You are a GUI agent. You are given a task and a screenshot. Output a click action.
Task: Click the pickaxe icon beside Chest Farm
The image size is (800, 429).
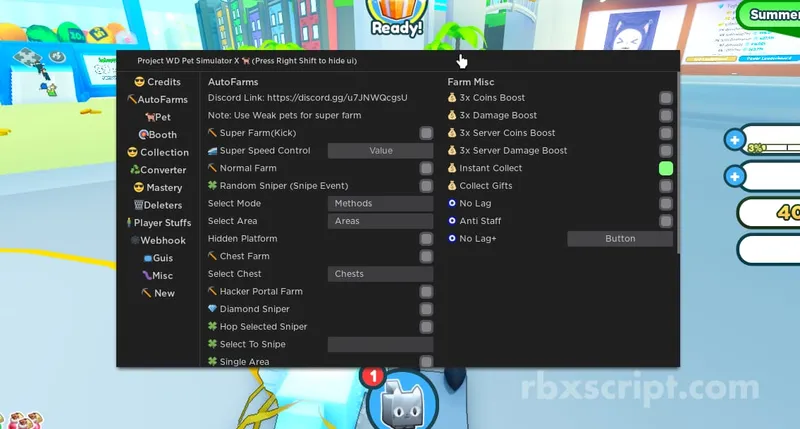[x=212, y=256]
